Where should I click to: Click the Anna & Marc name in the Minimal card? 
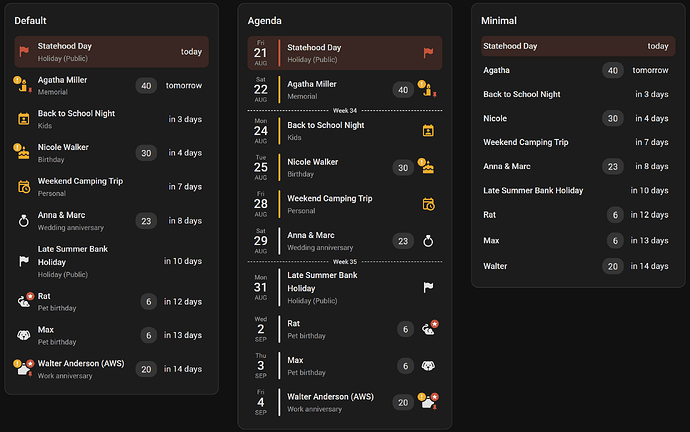coord(506,166)
